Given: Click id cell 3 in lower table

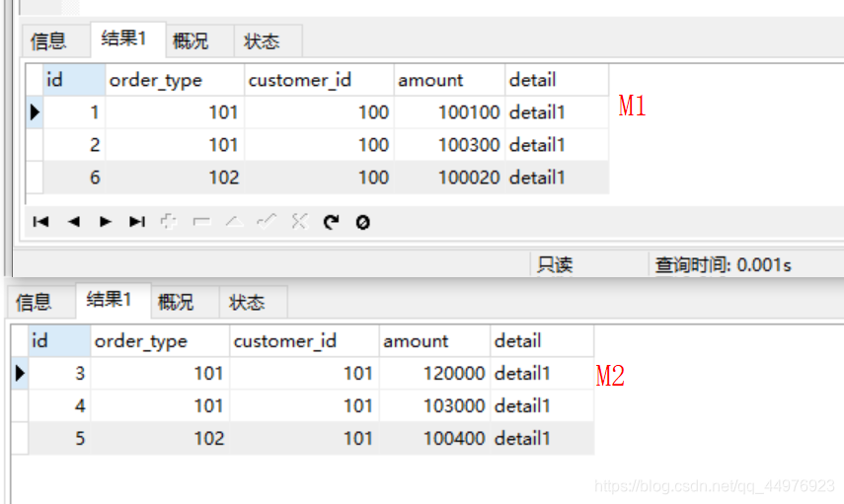Looking at the screenshot, I should point(60,373).
